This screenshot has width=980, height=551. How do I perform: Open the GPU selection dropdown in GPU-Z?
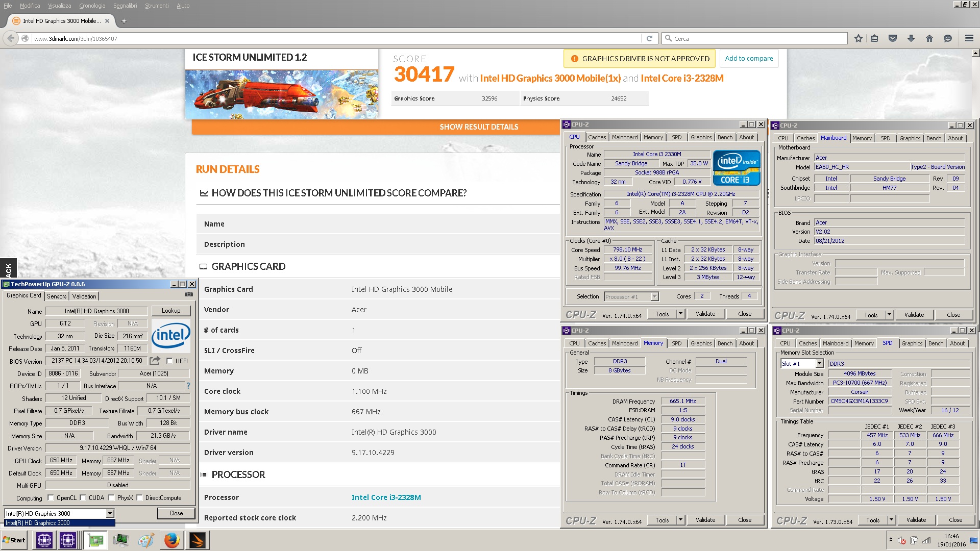[x=110, y=514]
